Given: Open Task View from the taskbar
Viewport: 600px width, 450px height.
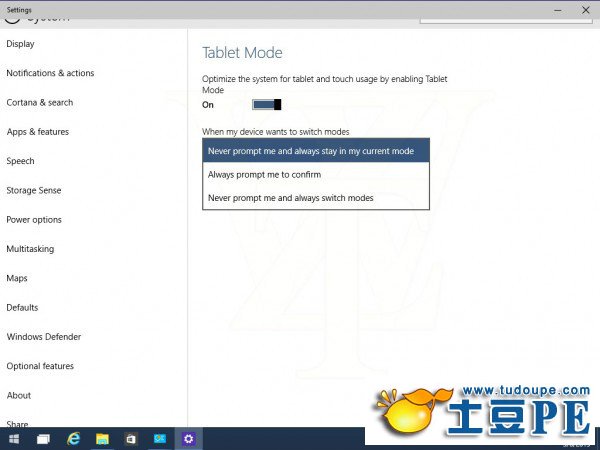Looking at the screenshot, I should [x=43, y=439].
